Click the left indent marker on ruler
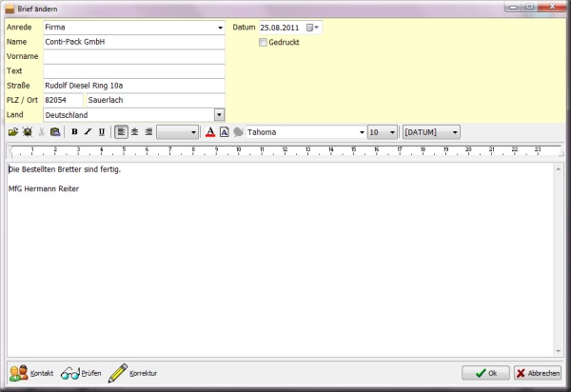Image resolution: width=571 pixels, height=392 pixels. 10,151
